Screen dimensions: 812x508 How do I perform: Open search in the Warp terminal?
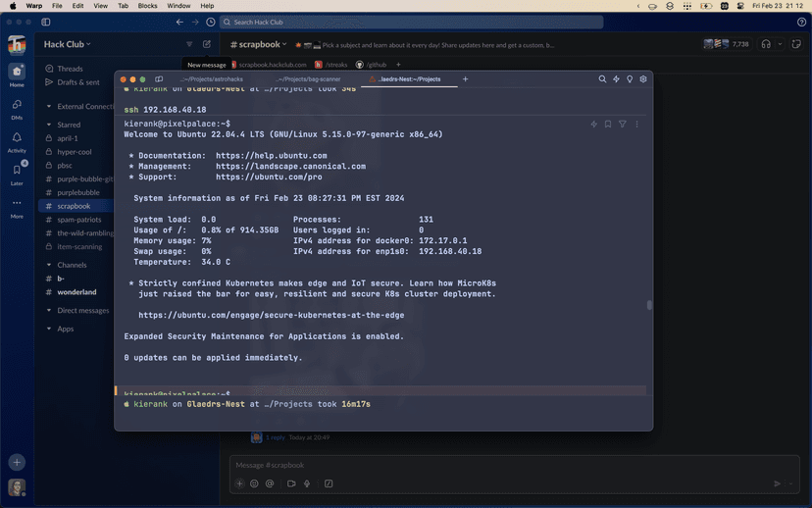(602, 79)
